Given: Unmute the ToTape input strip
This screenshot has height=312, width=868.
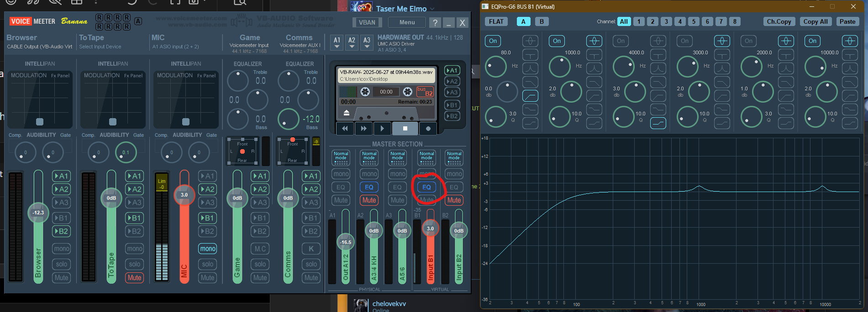Looking at the screenshot, I should (135, 278).
